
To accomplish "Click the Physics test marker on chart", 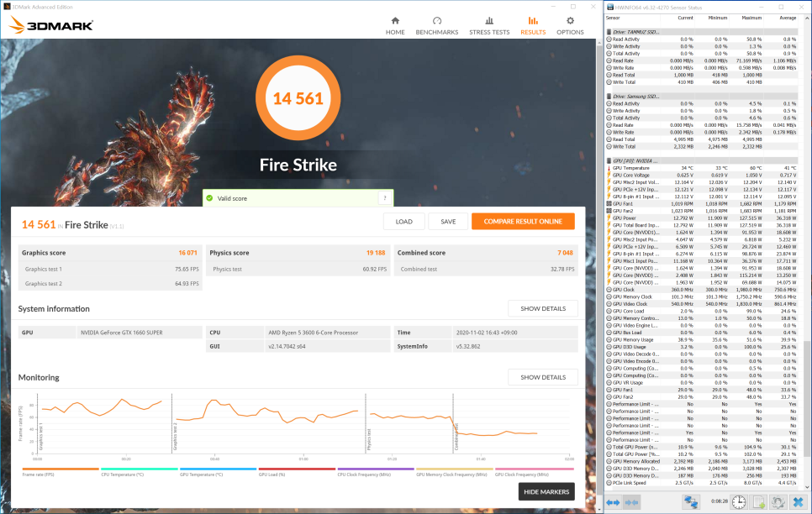I will click(x=369, y=439).
